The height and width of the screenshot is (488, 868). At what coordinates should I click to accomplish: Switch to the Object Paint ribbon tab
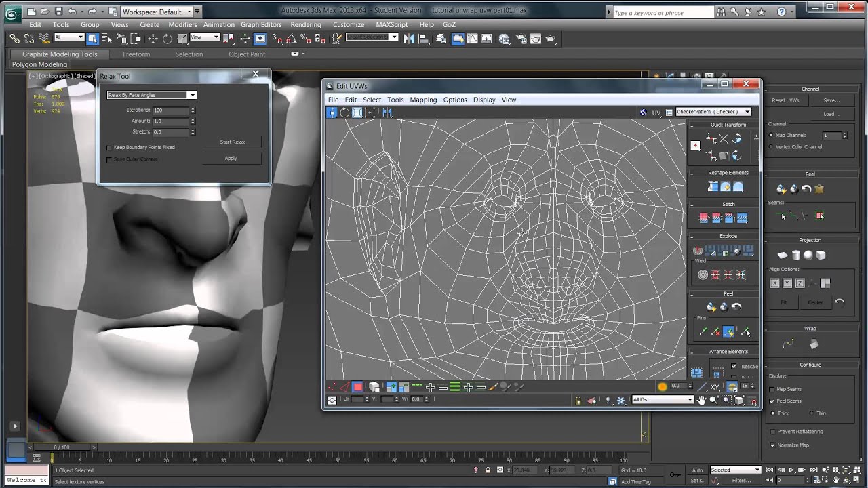pos(247,54)
